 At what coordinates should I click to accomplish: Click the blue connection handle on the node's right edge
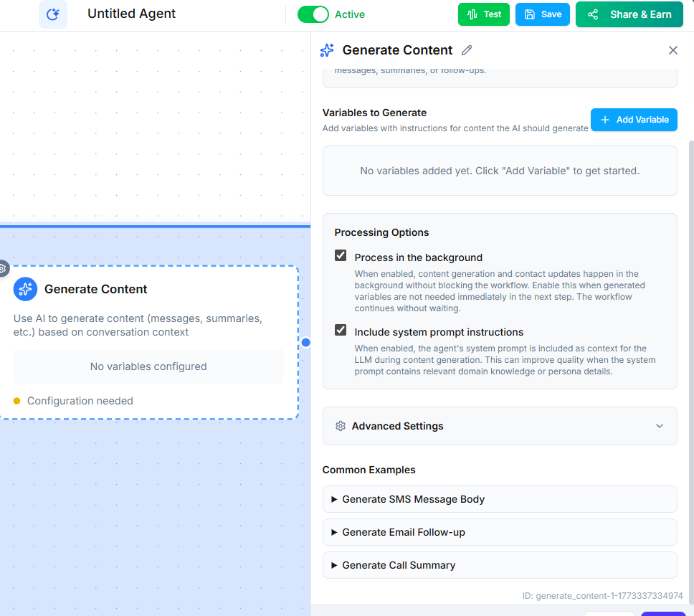coord(305,342)
